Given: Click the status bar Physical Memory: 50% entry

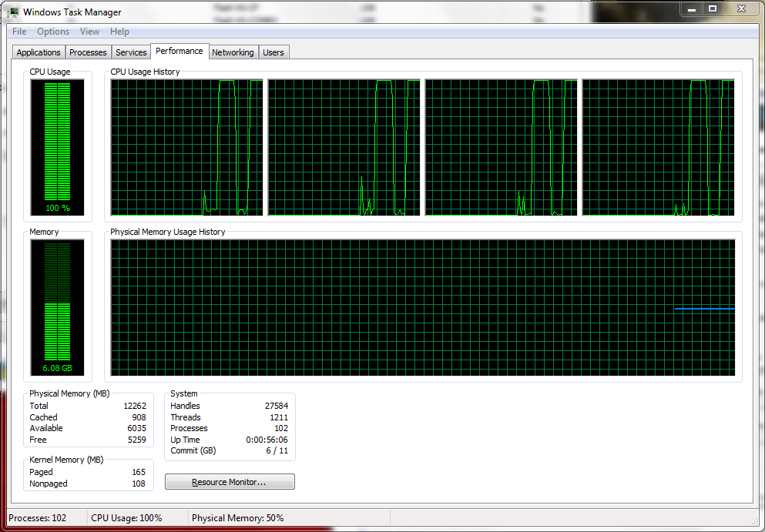Looking at the screenshot, I should pyautogui.click(x=237, y=518).
